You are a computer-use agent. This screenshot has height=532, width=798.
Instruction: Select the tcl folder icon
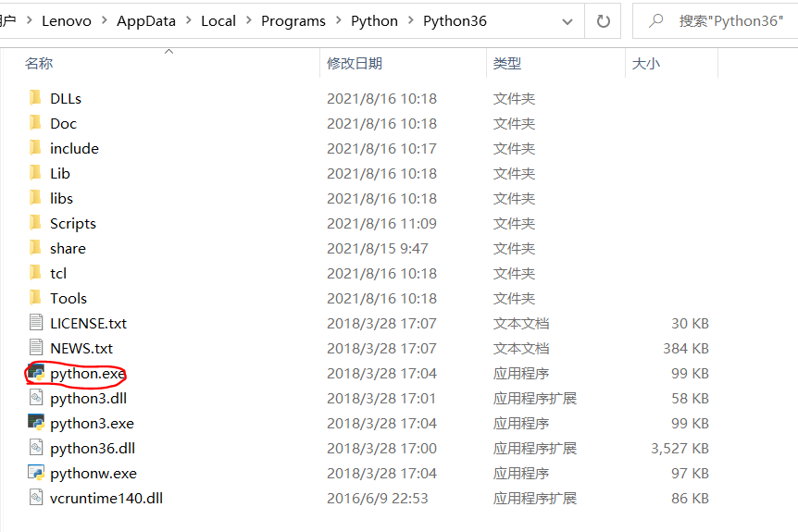[x=35, y=272]
